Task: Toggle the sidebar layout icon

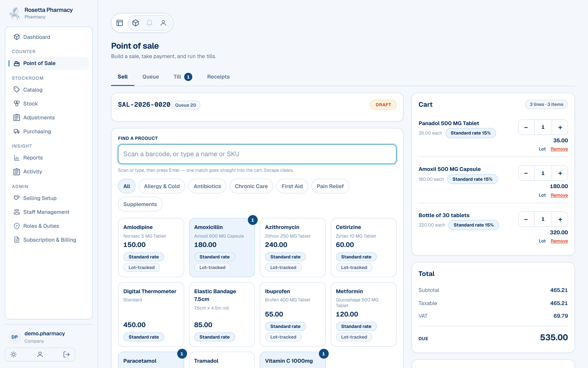Action: pyautogui.click(x=120, y=23)
